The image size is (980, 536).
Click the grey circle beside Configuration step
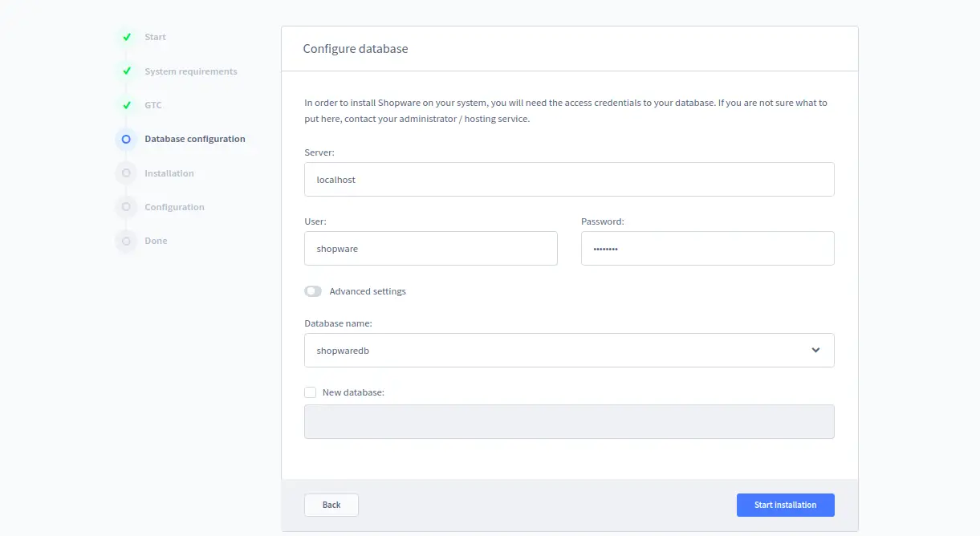126,207
